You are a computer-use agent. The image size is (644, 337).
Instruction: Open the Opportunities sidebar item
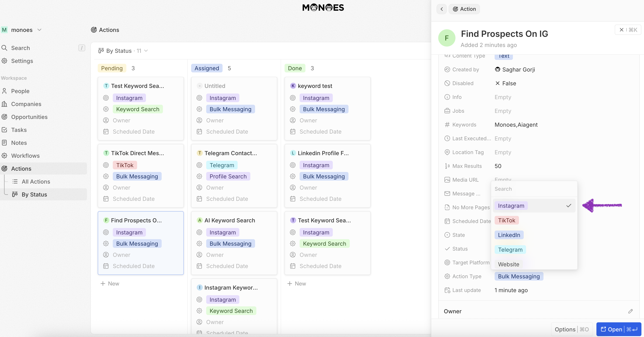tap(29, 117)
